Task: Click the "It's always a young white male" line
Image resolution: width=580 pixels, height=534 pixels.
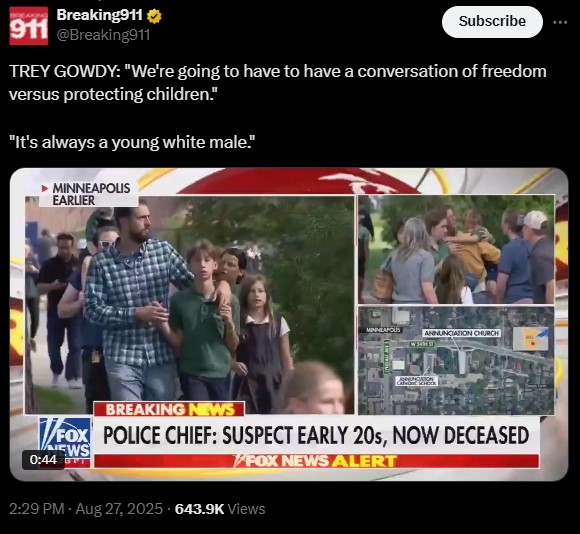Action: 132,142
